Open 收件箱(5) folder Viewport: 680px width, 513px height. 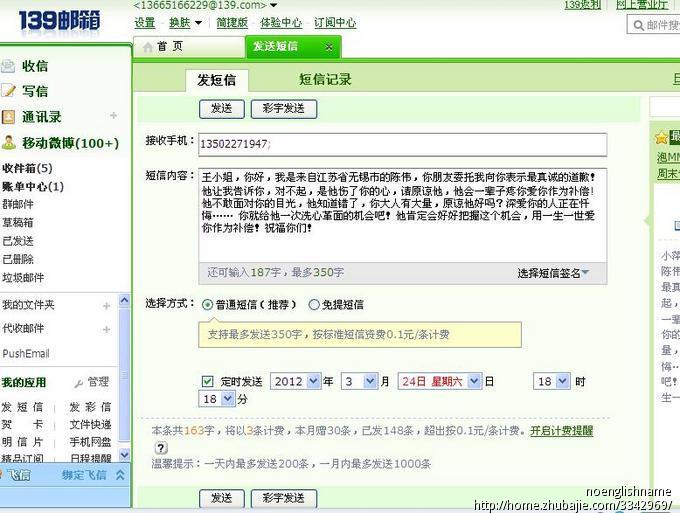27,168
